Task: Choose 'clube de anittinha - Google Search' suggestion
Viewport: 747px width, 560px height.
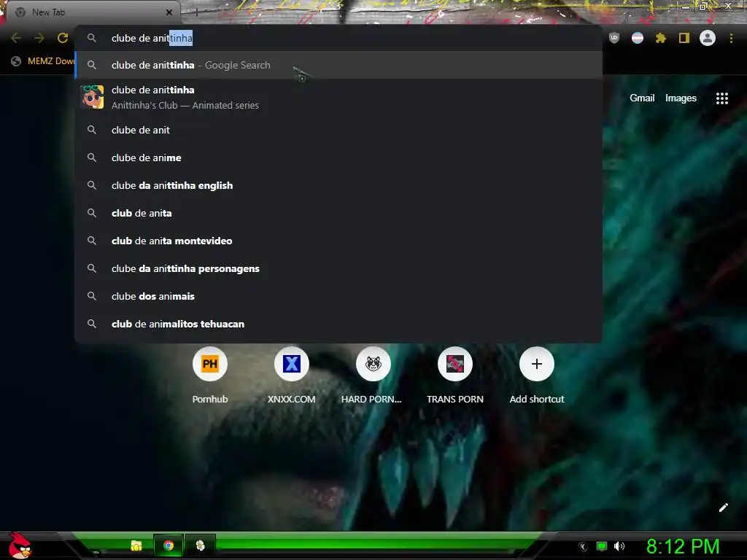Action: [338, 65]
